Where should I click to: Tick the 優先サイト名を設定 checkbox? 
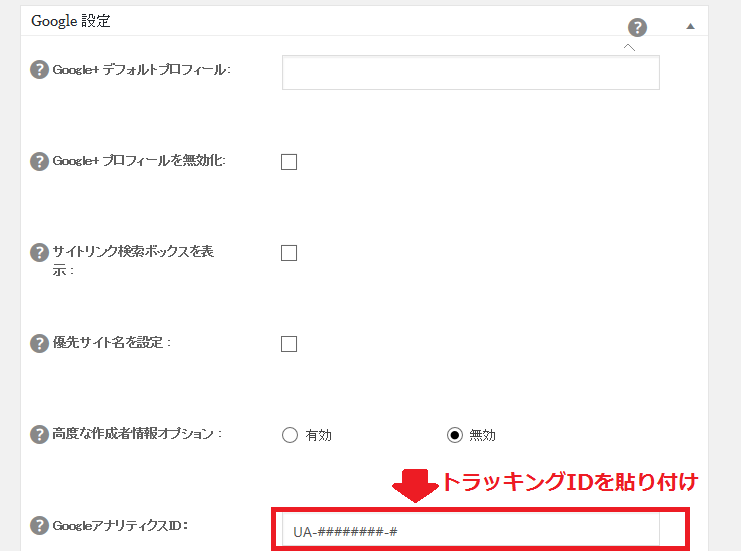(289, 344)
